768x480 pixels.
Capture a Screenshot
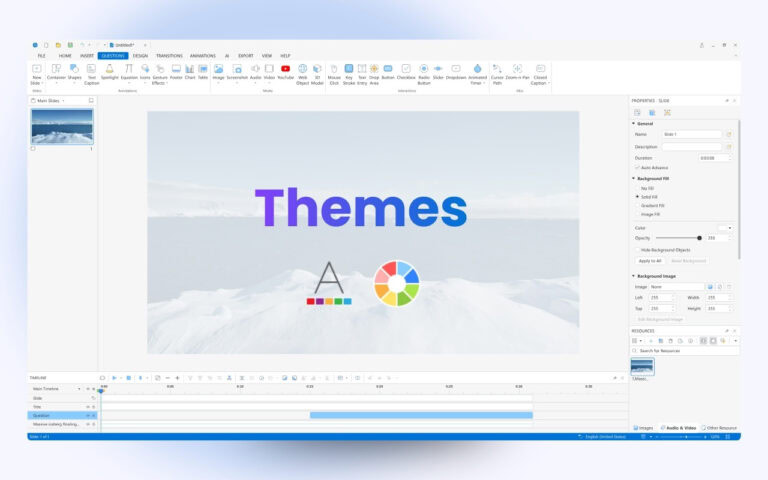tap(237, 72)
